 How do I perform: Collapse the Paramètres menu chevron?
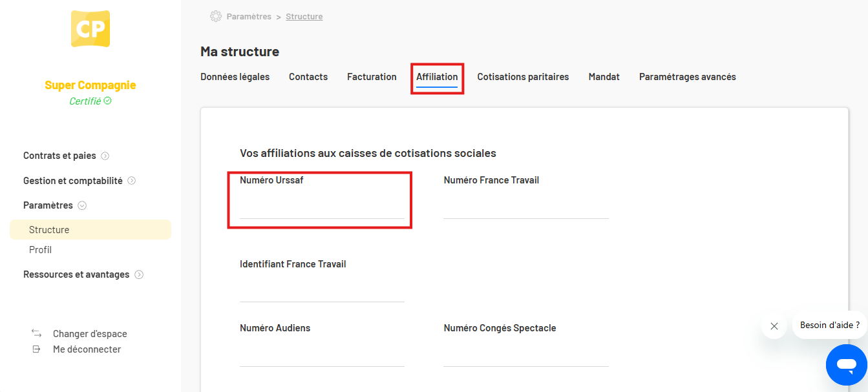[x=82, y=206]
